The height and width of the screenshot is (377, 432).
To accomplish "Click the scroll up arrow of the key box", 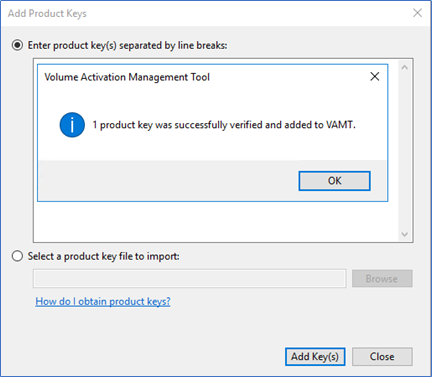I will pos(405,67).
